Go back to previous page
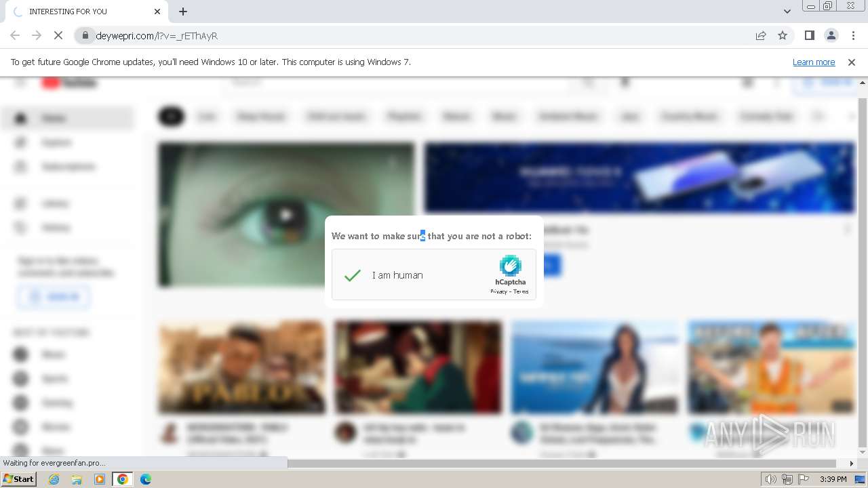The image size is (868, 488). click(15, 35)
